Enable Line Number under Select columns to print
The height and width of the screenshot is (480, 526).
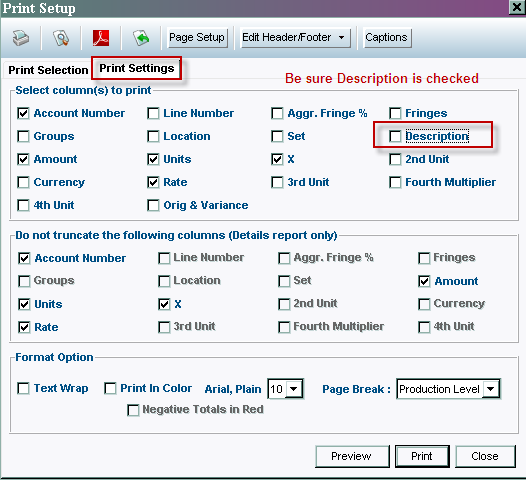click(153, 113)
